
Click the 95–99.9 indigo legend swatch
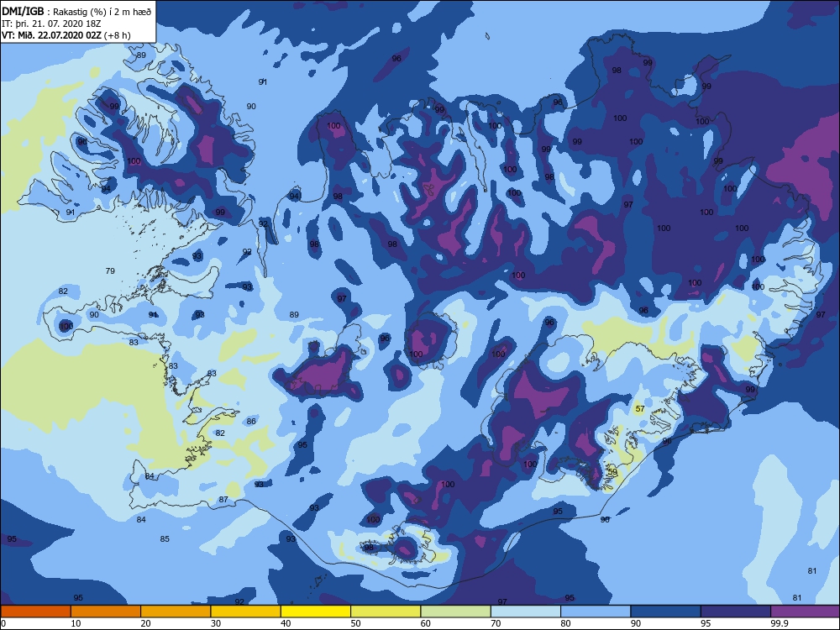[x=736, y=612]
